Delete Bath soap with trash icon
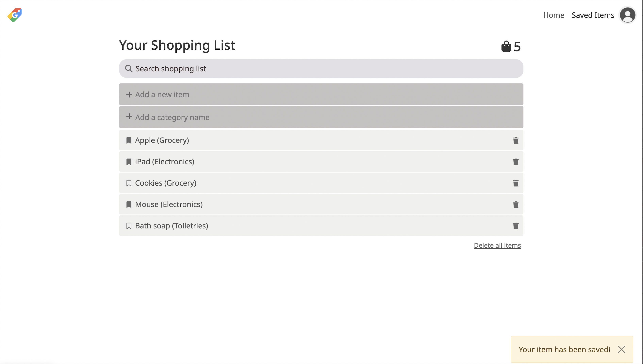Image resolution: width=643 pixels, height=364 pixels. pos(516,226)
